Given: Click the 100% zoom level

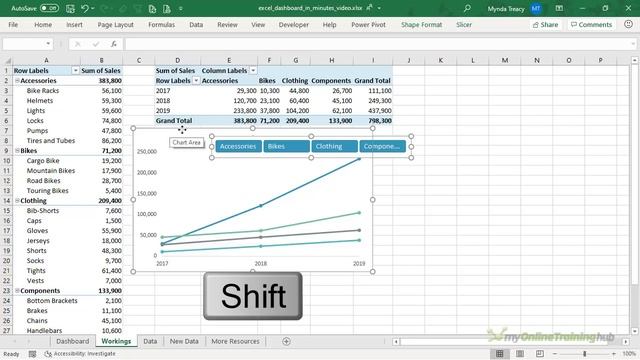Looking at the screenshot, I should pyautogui.click(x=629, y=354).
